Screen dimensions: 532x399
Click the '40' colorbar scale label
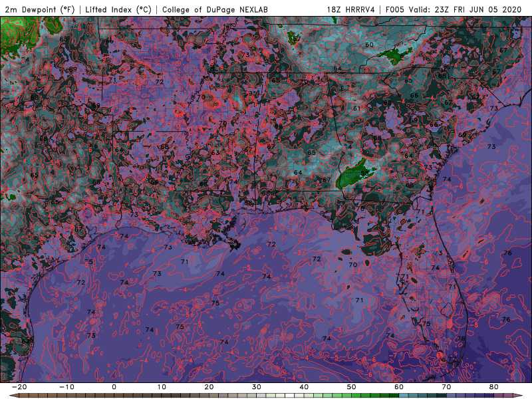pos(304,387)
